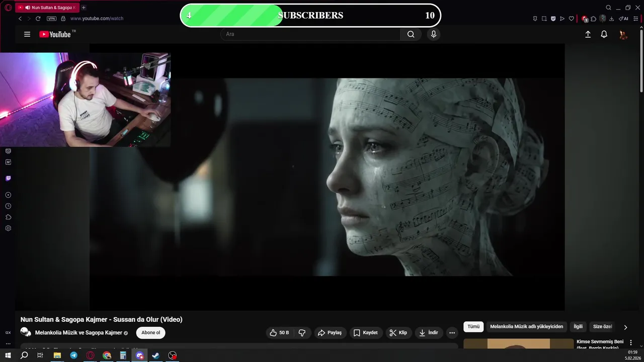Open the YouTube upload/create button
This screenshot has height=362, width=644.
pyautogui.click(x=588, y=34)
